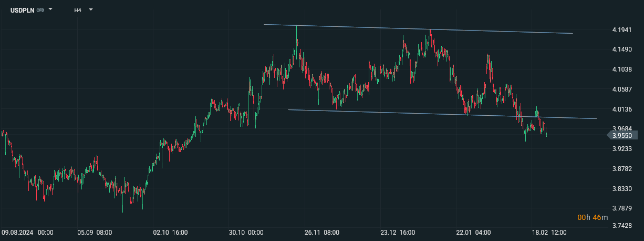Click the H4 timeframe label
Screen dimensions: 644x241
point(78,9)
